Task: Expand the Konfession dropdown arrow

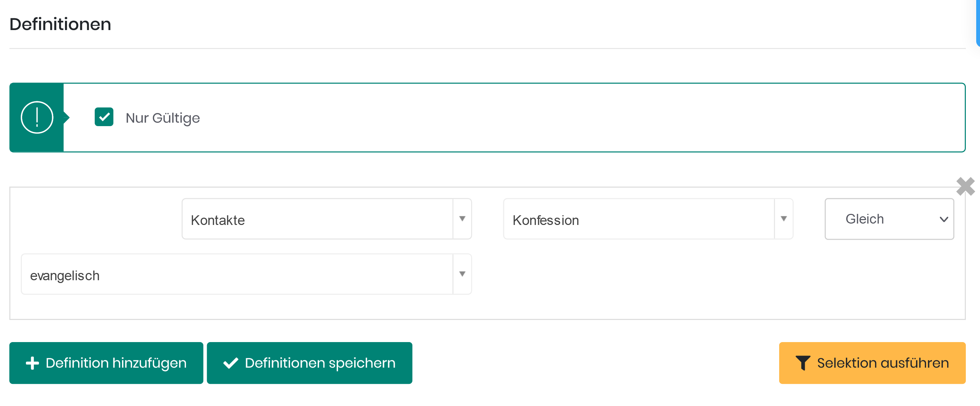Action: [784, 219]
